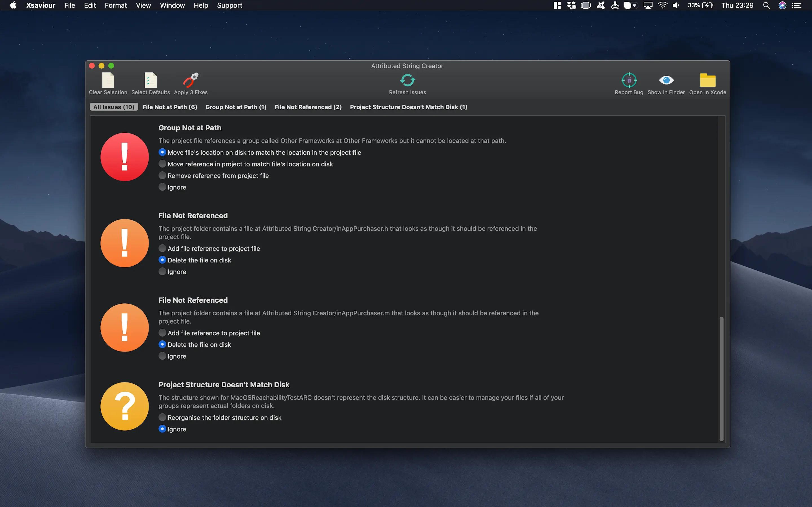This screenshot has width=812, height=507.
Task: Select Ignore under Group Not at Path
Action: pos(162,187)
